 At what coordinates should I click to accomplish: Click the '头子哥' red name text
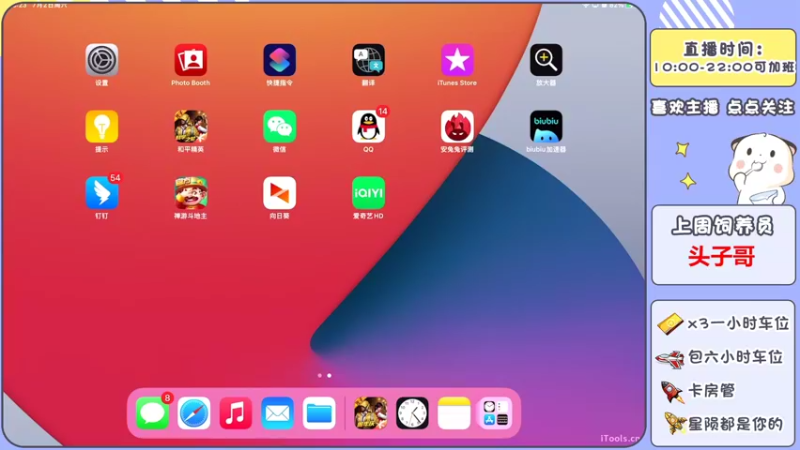(x=721, y=257)
